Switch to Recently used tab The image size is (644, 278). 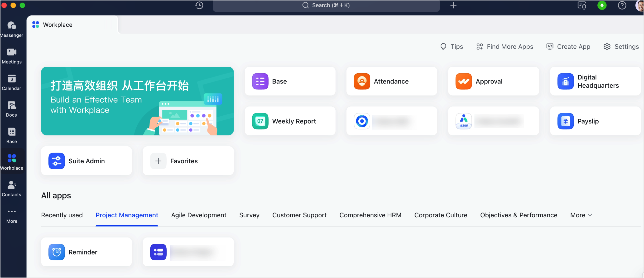[62, 215]
